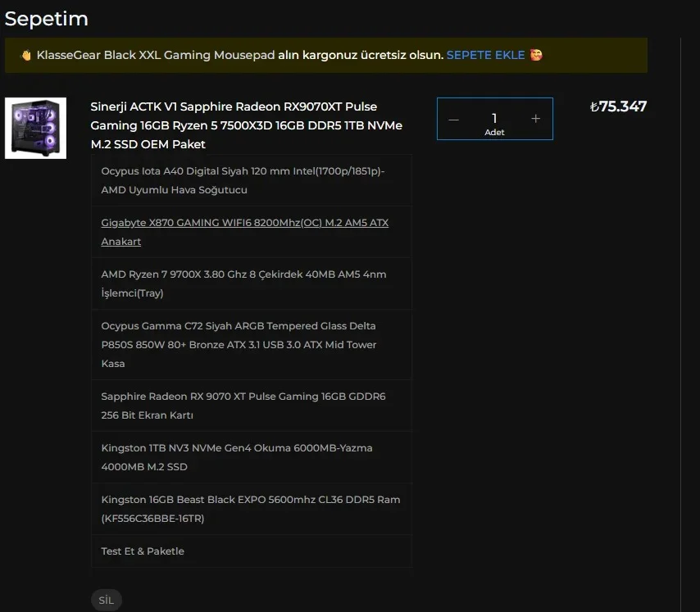Open the Sinerji ACTK V1 product title
This screenshot has width=700, height=612.
247,125
